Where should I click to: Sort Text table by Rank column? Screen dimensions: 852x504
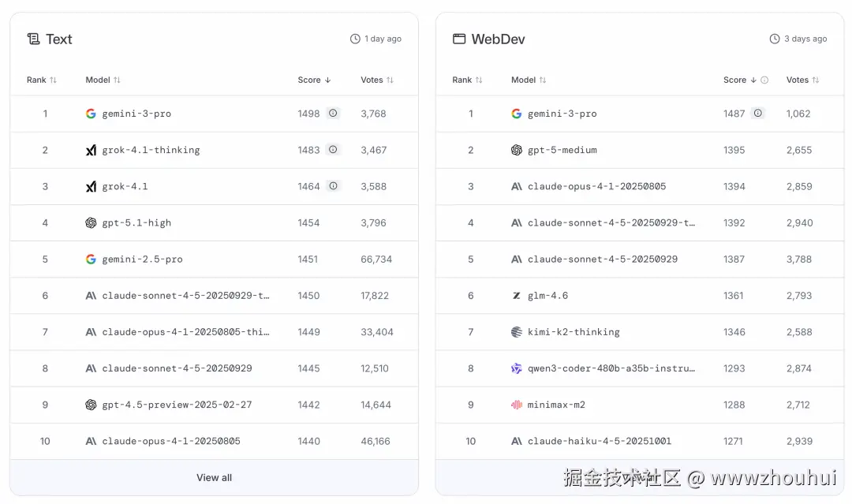click(x=41, y=80)
